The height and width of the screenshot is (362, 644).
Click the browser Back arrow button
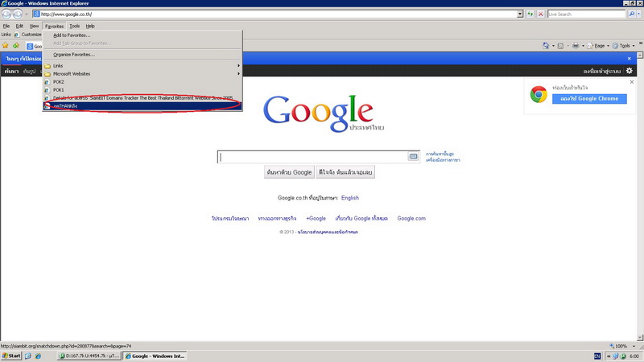(6, 14)
